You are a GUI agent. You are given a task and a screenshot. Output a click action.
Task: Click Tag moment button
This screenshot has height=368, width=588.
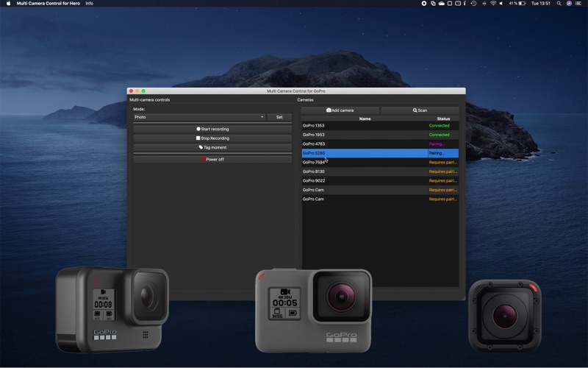coord(212,148)
